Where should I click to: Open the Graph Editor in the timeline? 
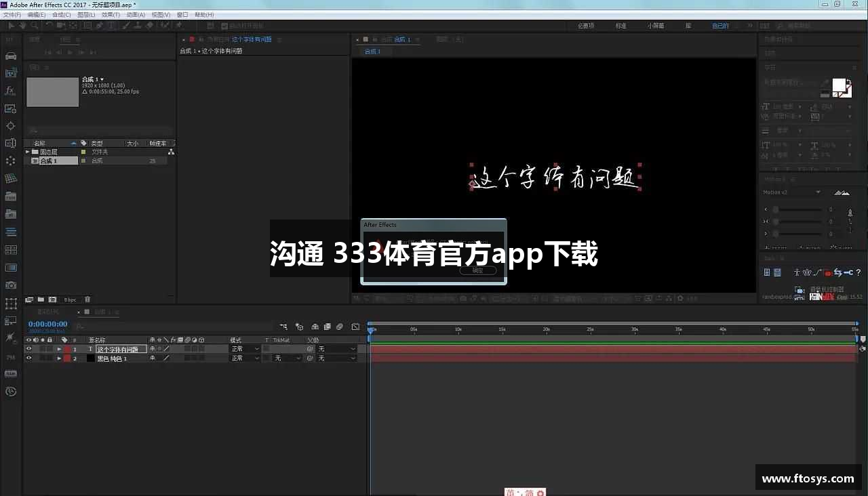pos(355,327)
